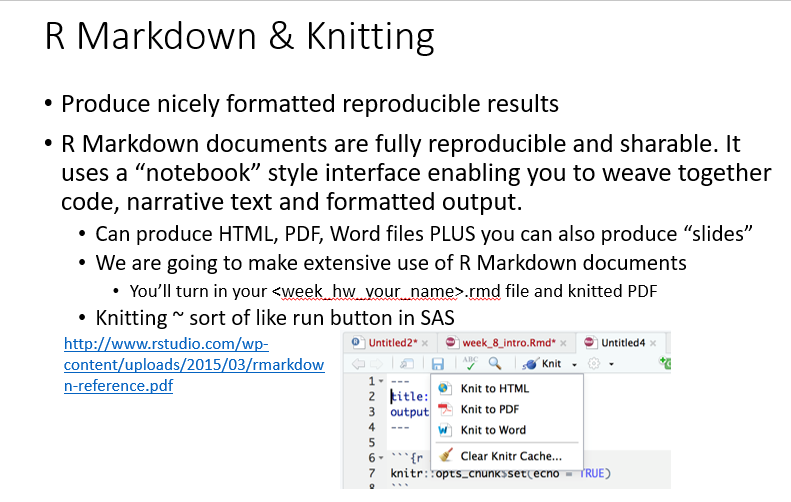Switch to the week_8_intro.Rmd* tab
Viewport: 791px width, 502px height.
point(508,343)
